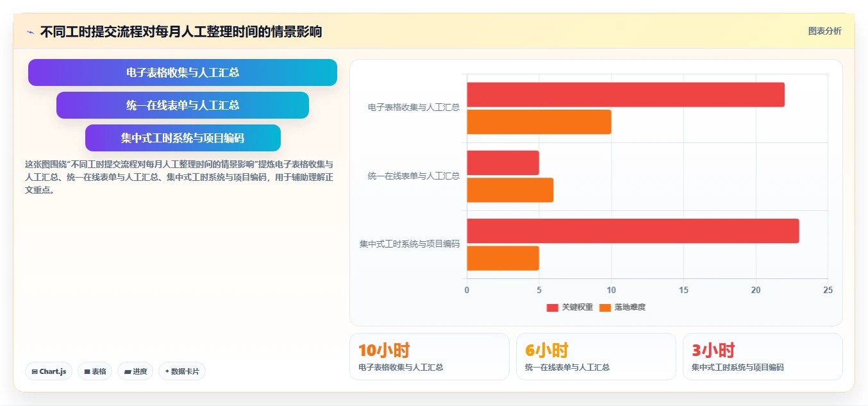Toggle the 关键权重 legend item
868x406 pixels.
(x=569, y=307)
